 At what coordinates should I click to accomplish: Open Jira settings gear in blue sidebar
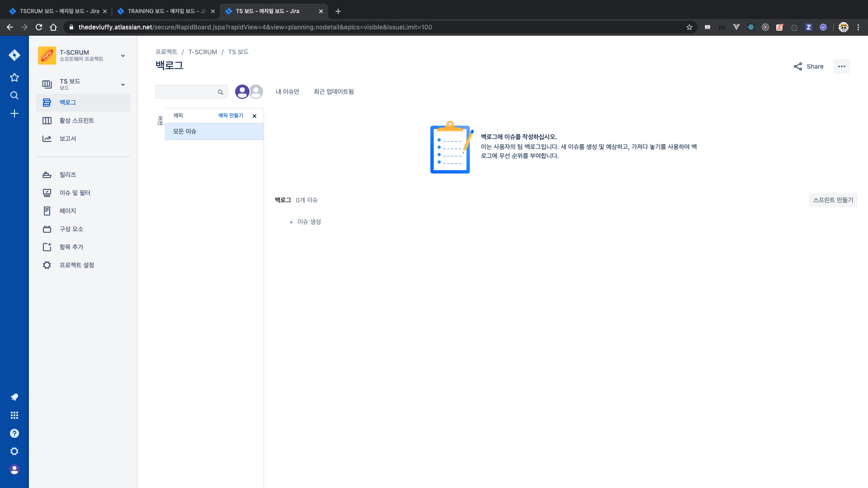point(14,451)
